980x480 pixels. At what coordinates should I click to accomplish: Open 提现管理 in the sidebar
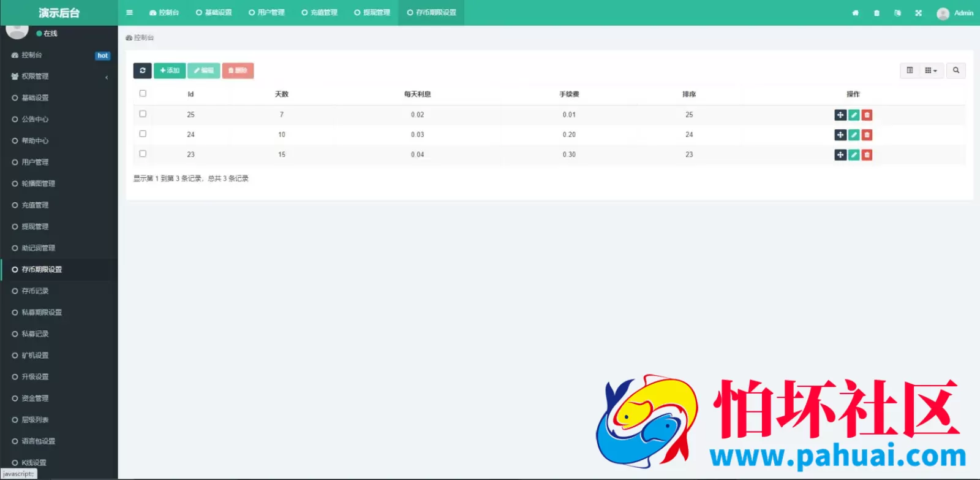(59, 227)
